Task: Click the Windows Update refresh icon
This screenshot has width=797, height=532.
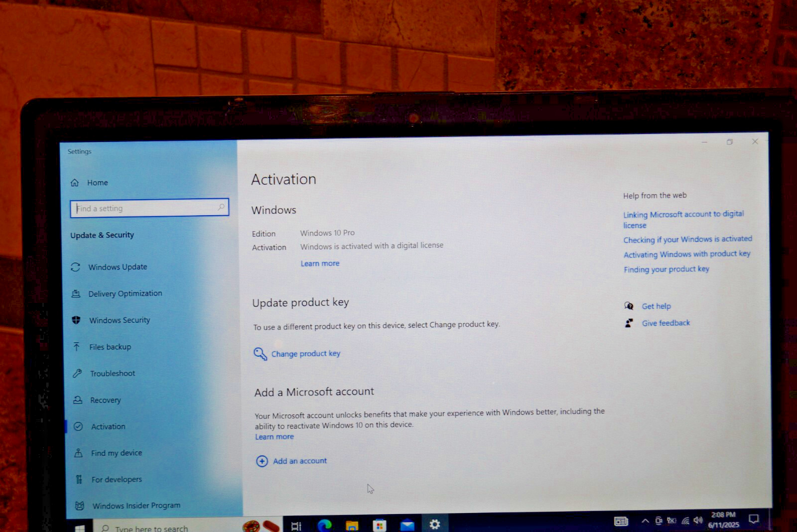Action: [x=75, y=267]
